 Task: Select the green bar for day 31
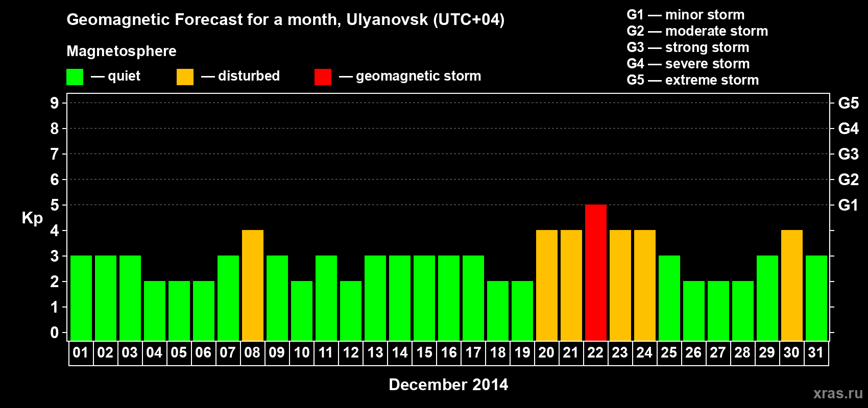[816, 298]
